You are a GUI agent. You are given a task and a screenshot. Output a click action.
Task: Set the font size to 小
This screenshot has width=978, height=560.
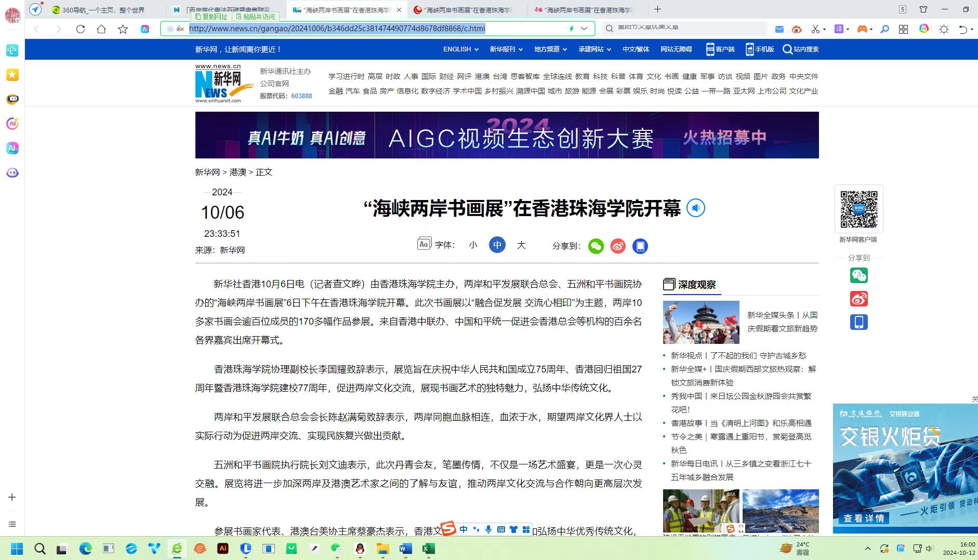point(473,245)
